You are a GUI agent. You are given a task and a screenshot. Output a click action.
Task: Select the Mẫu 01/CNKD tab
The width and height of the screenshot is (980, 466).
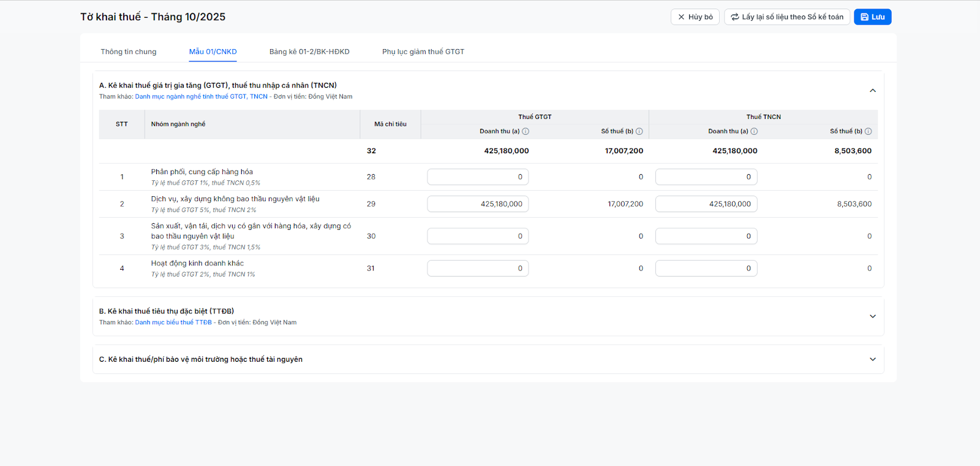[213, 52]
